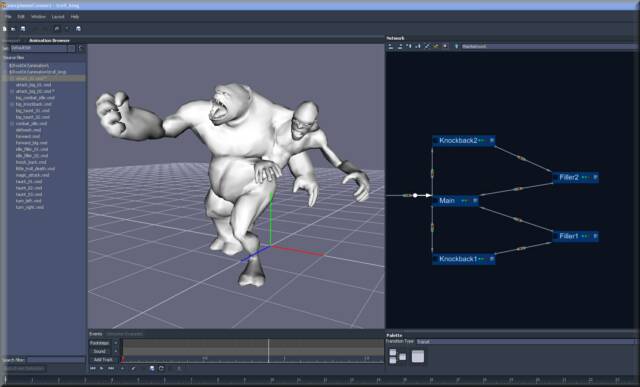Select transition between Knockback2 and Filler2
Viewport: 640px width, 387px height.
click(520, 158)
